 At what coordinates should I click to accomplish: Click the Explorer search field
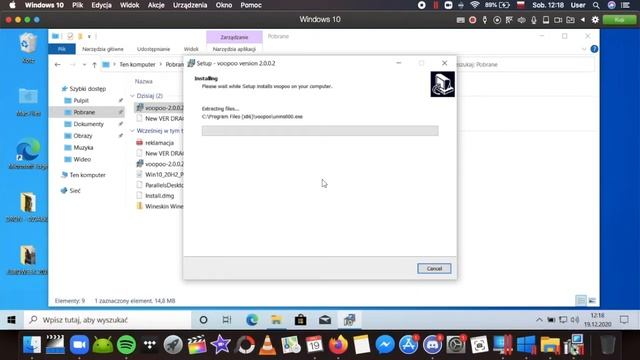tap(524, 64)
